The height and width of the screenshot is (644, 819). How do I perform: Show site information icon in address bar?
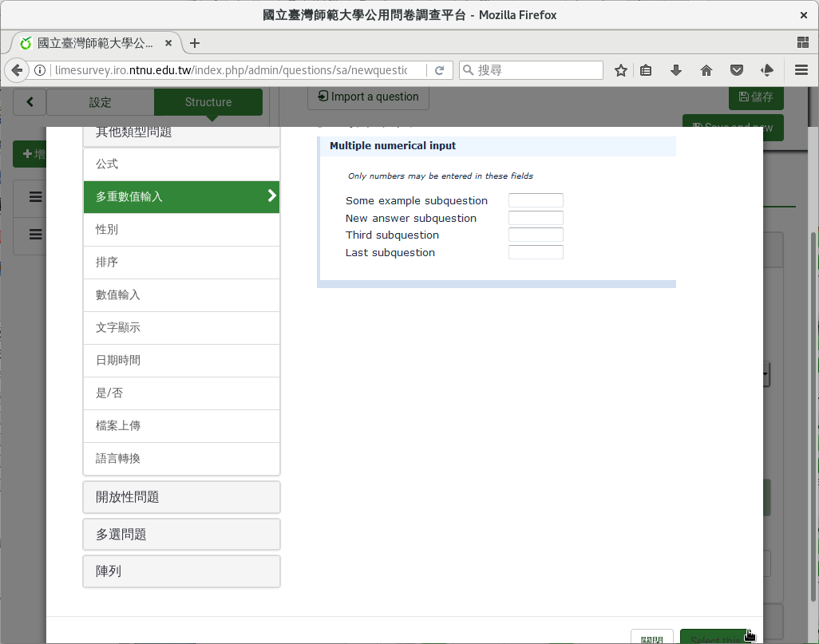tap(39, 70)
